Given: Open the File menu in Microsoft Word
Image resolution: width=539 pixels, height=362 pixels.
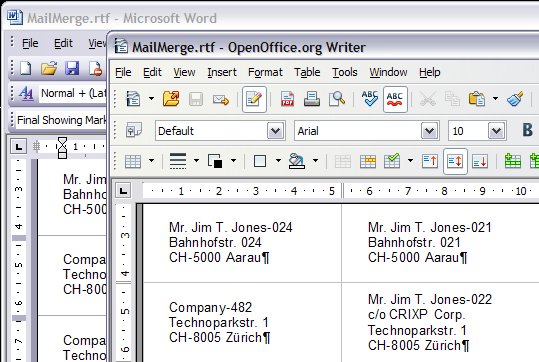Looking at the screenshot, I should point(30,43).
